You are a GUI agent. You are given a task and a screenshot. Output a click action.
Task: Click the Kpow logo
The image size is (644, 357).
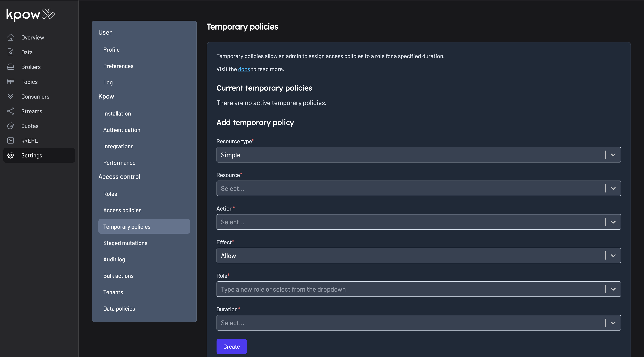click(31, 14)
